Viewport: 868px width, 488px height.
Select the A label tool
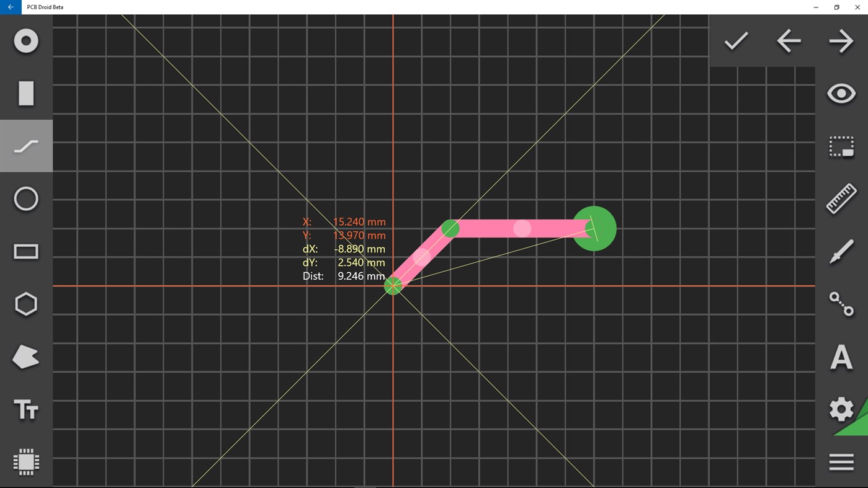[841, 357]
